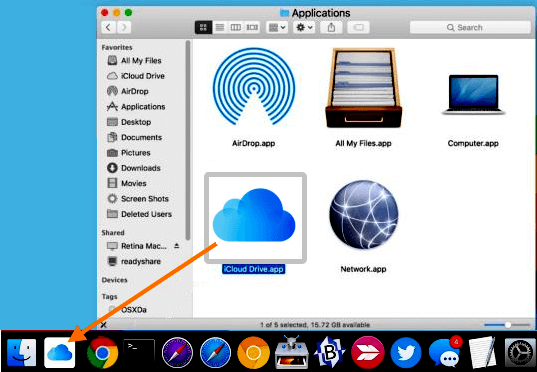Launch Twitter from the Dock
The height and width of the screenshot is (372, 537).
[406, 352]
